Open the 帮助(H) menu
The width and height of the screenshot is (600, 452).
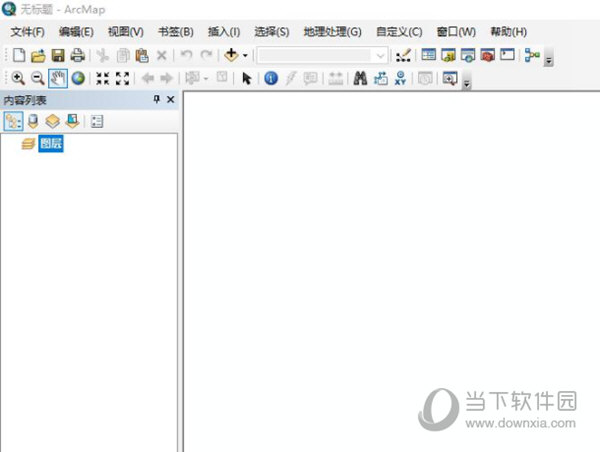coord(509,32)
